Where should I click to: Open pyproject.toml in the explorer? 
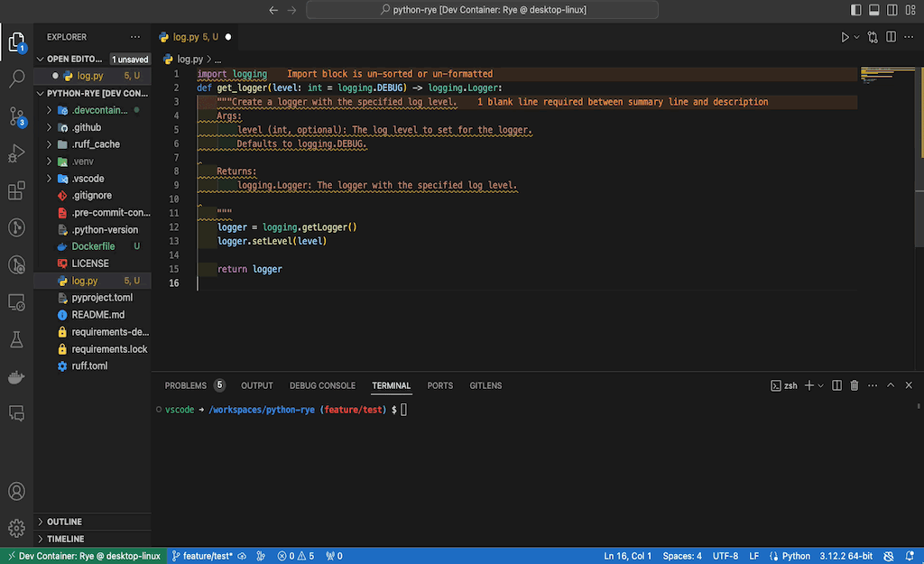point(102,298)
